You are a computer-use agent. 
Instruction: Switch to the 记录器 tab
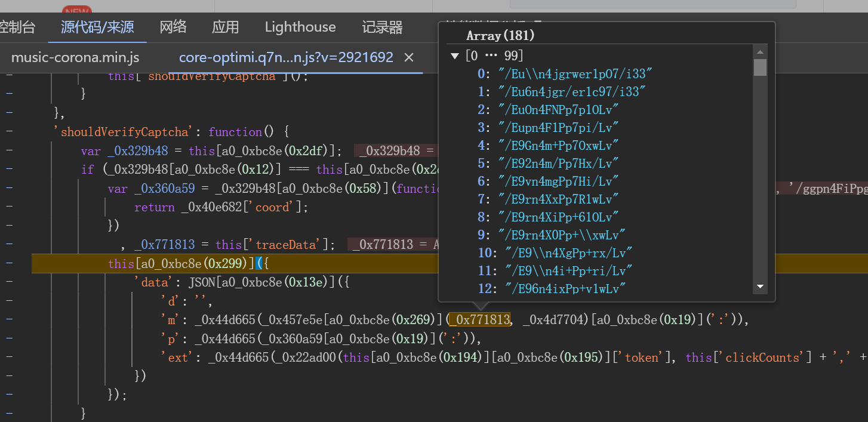382,27
